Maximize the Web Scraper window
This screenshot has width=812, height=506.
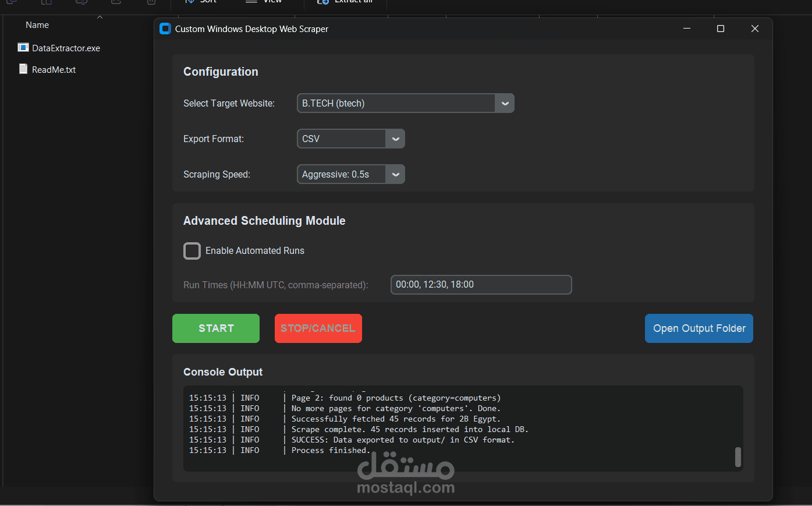[721, 29]
